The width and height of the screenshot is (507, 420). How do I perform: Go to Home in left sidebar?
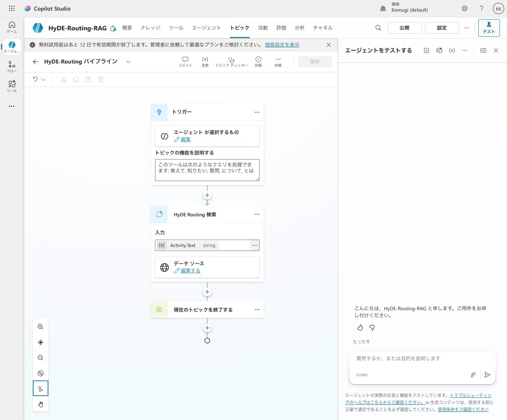[12, 27]
